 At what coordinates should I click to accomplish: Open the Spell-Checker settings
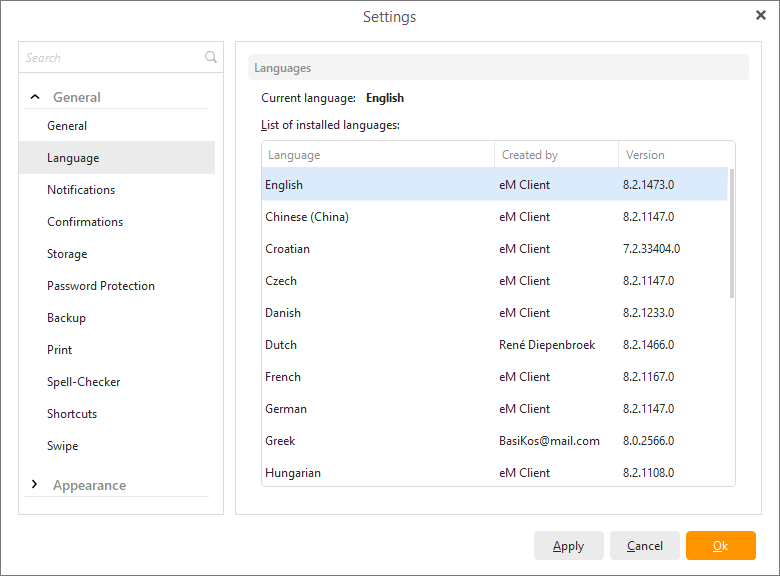[x=83, y=382]
